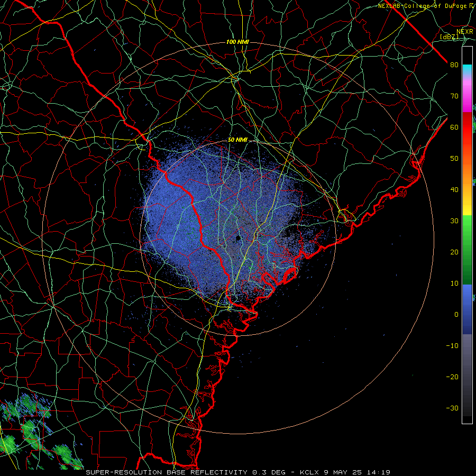Image resolution: width=476 pixels, height=476 pixels.
Task: Click the 10 value on the dBZ scale
Action: pyautogui.click(x=454, y=283)
